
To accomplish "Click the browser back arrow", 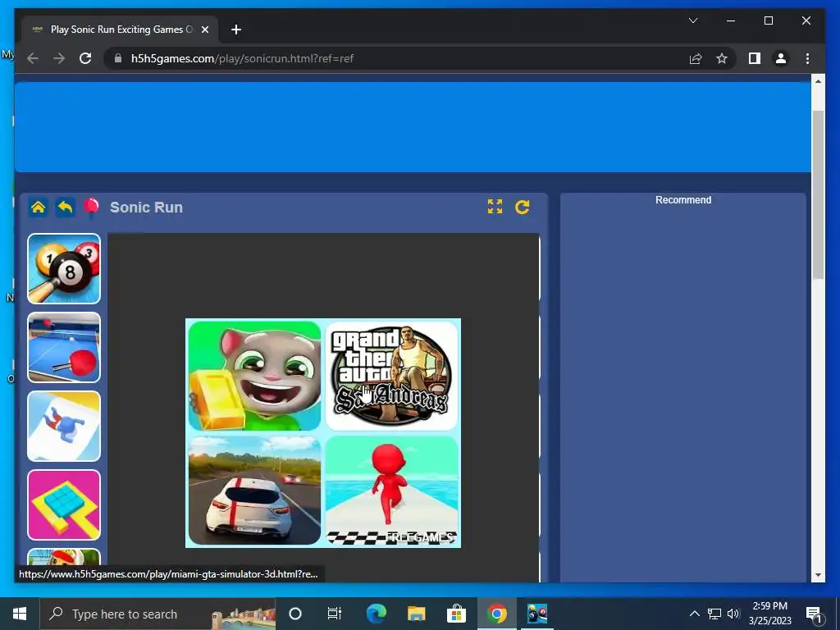I will pyautogui.click(x=33, y=58).
